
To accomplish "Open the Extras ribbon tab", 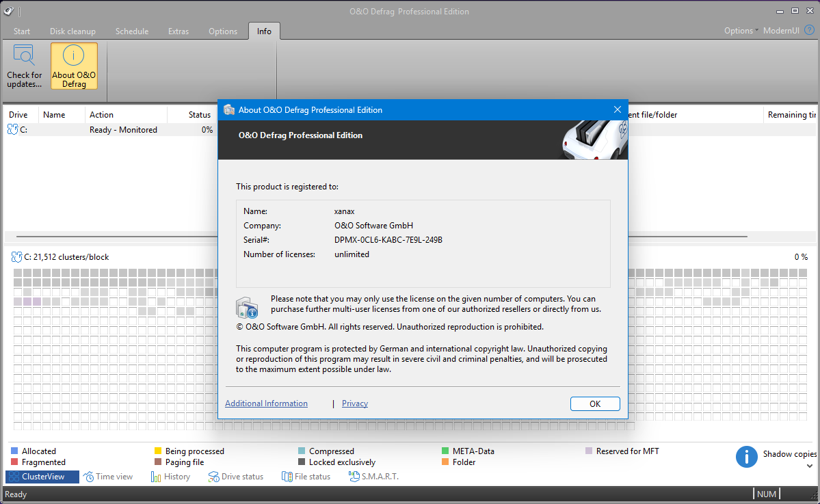I will [x=178, y=31].
